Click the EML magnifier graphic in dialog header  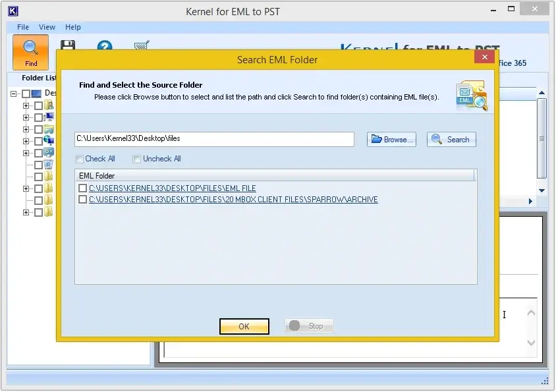click(x=472, y=96)
